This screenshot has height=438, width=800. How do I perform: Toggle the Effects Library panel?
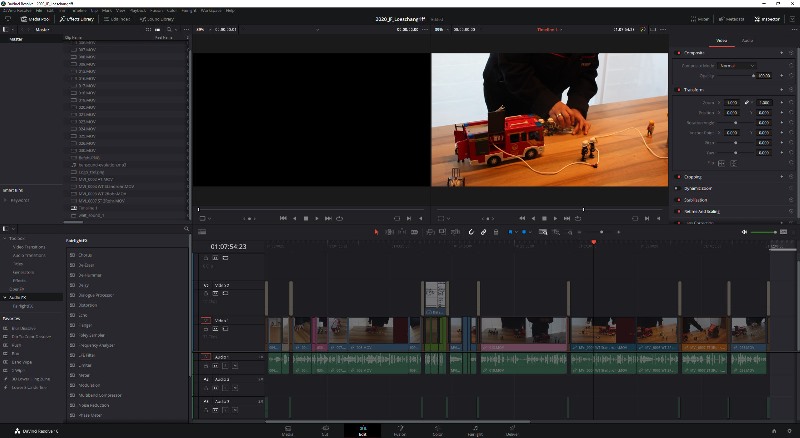(x=77, y=19)
